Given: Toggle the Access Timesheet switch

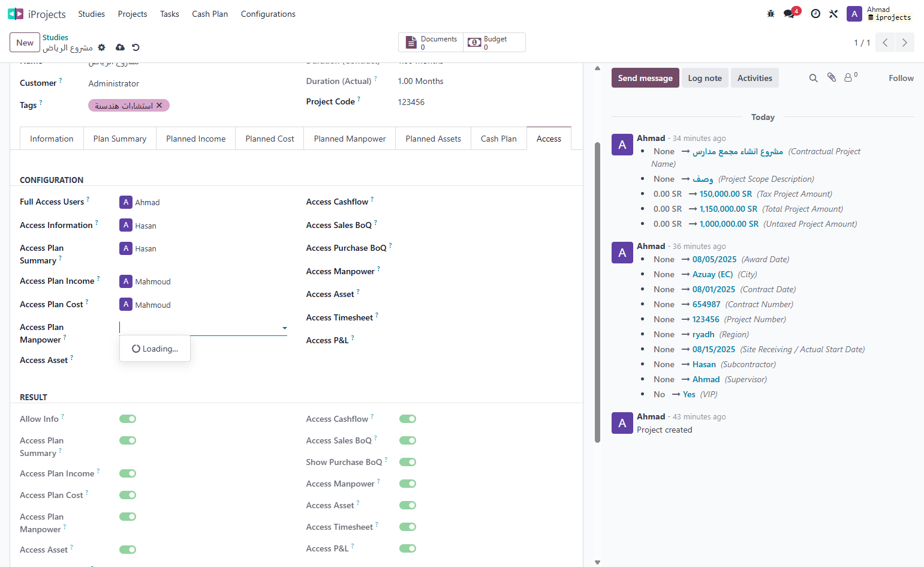Looking at the screenshot, I should [x=408, y=527].
